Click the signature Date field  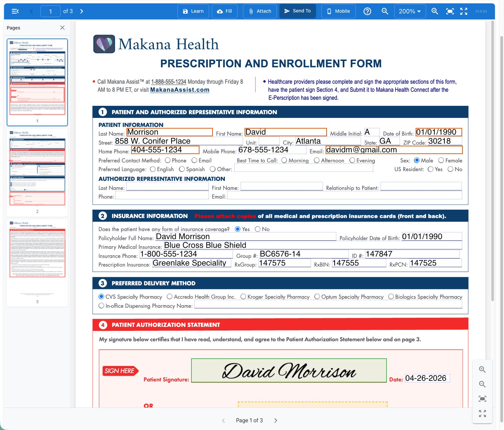[x=427, y=378]
